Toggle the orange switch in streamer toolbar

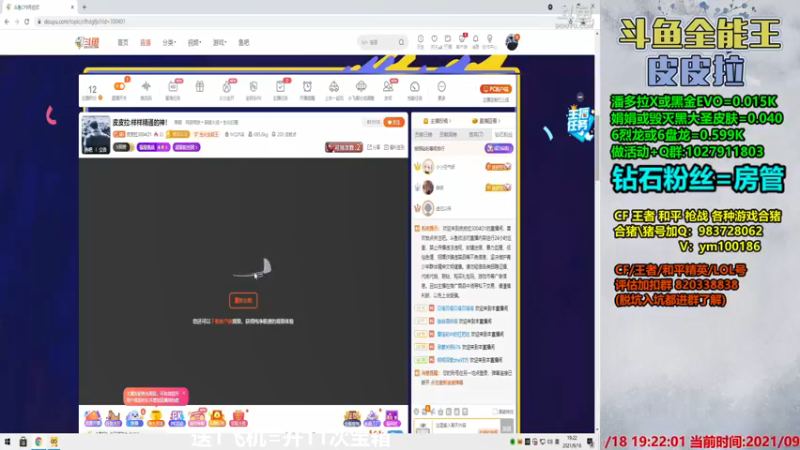(119, 87)
